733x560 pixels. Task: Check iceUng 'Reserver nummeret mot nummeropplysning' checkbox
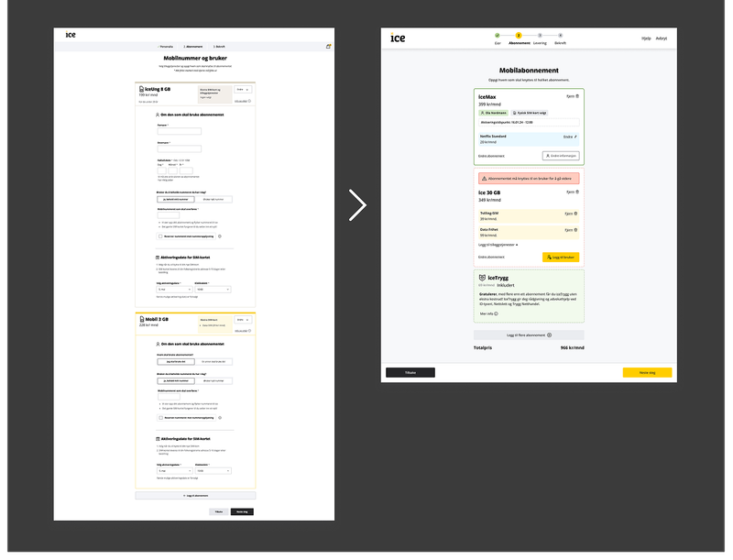click(160, 236)
